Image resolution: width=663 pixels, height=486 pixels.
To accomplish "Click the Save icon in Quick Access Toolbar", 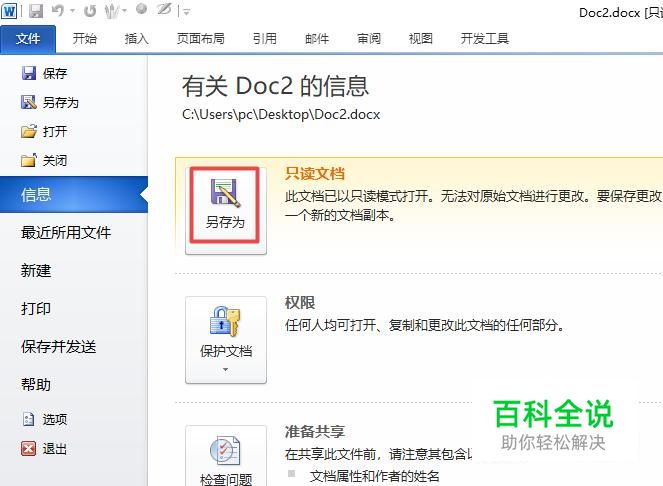I will pos(36,11).
